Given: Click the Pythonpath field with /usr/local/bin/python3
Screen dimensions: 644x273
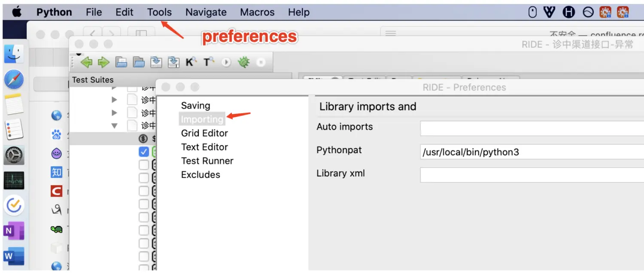Looking at the screenshot, I should tap(532, 152).
